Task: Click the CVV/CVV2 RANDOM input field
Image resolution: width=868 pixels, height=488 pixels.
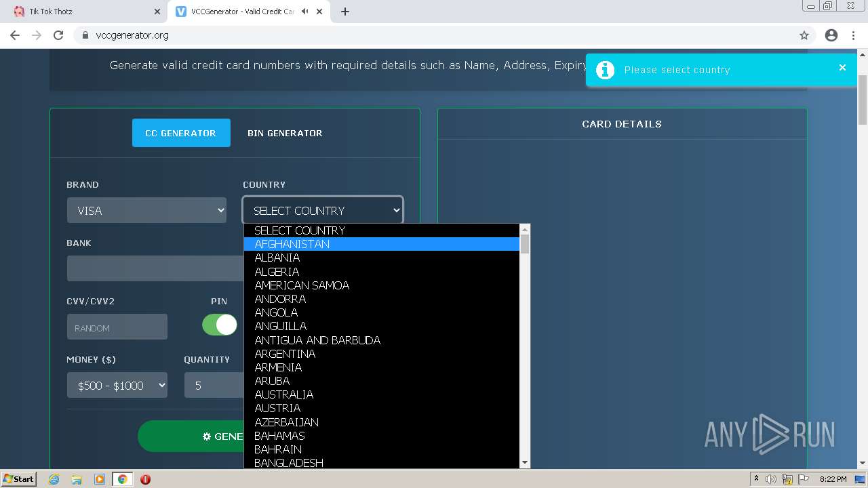Action: click(117, 327)
